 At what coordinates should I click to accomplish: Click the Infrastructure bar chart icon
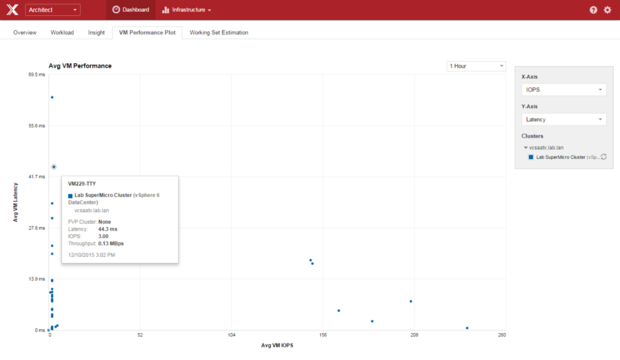(x=165, y=10)
